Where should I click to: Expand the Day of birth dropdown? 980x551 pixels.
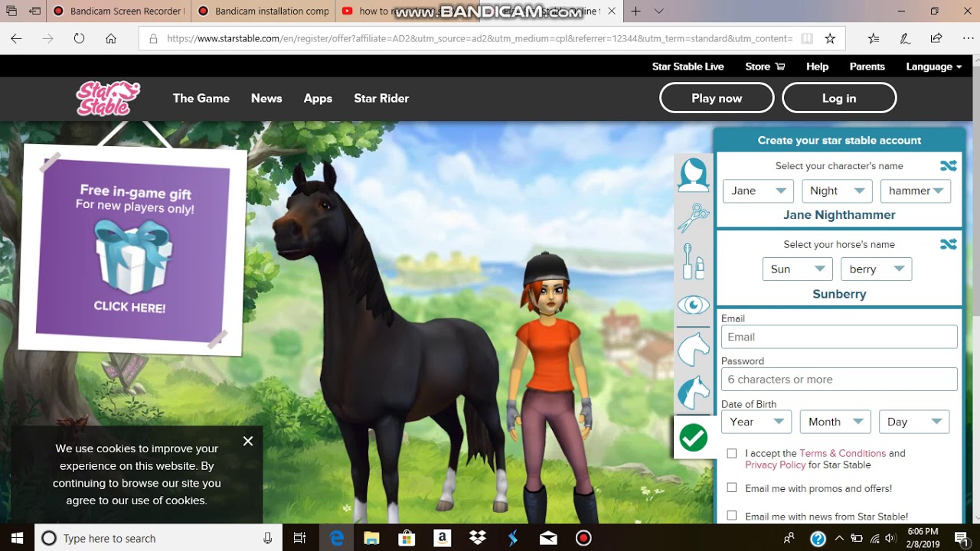click(914, 422)
